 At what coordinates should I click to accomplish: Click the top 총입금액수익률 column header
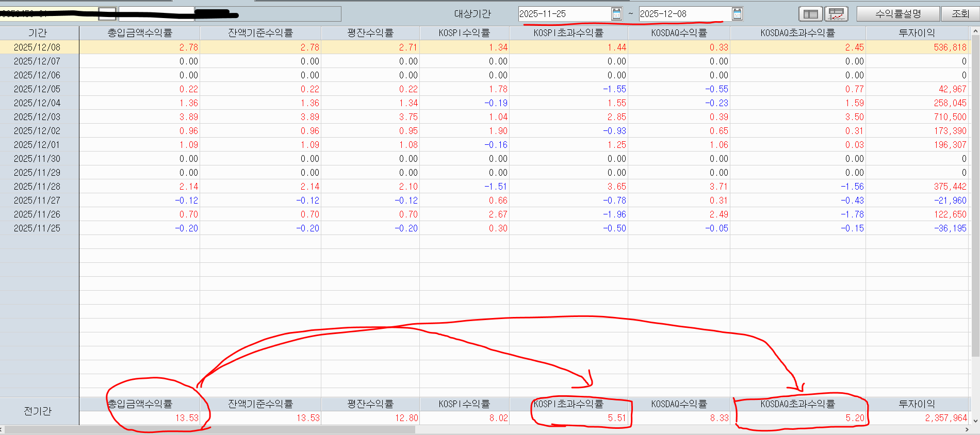pyautogui.click(x=139, y=33)
